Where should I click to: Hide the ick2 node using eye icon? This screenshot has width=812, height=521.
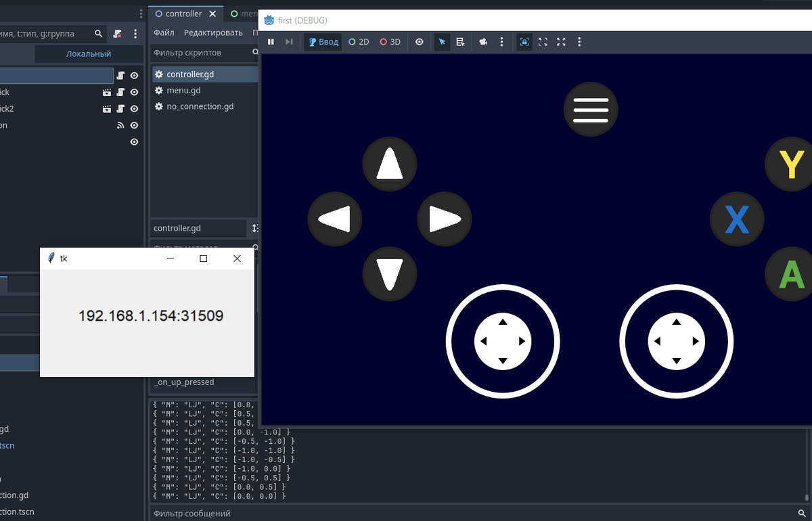134,109
